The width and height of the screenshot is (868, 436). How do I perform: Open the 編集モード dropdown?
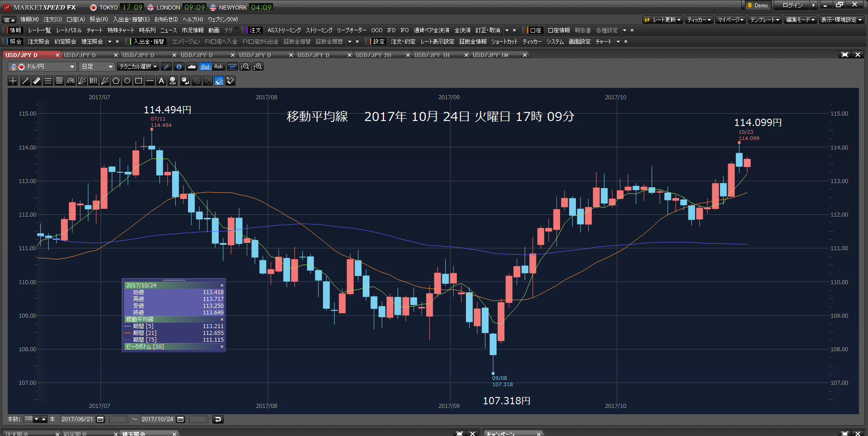800,19
